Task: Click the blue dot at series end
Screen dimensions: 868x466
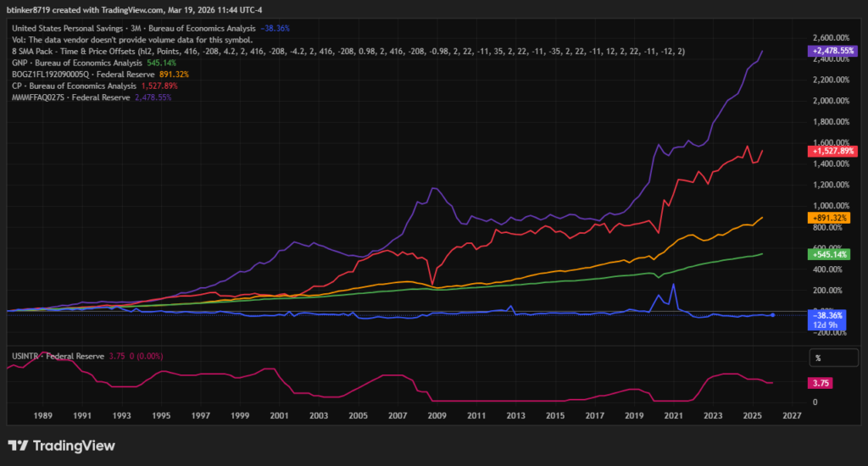Action: [x=772, y=315]
